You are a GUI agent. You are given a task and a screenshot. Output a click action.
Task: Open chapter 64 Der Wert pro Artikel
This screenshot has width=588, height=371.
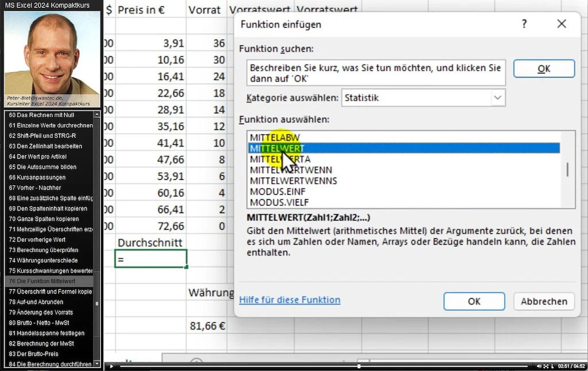click(x=49, y=156)
